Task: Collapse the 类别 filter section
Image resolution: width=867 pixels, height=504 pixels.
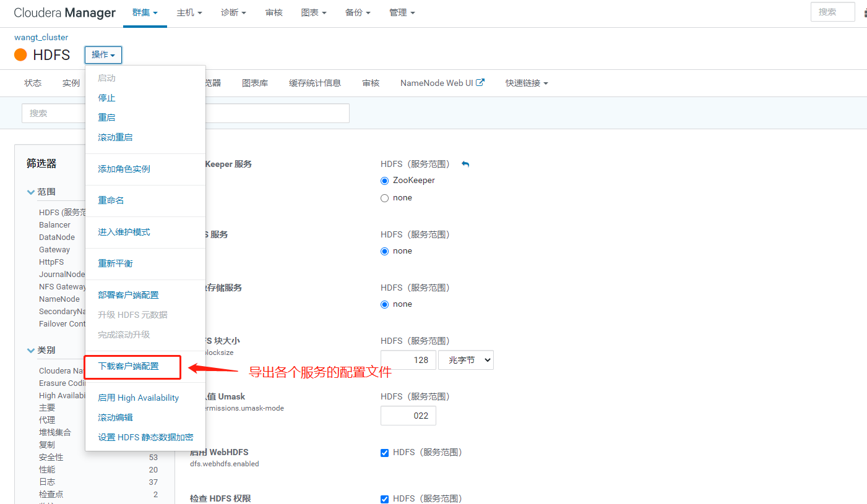Action: point(41,350)
